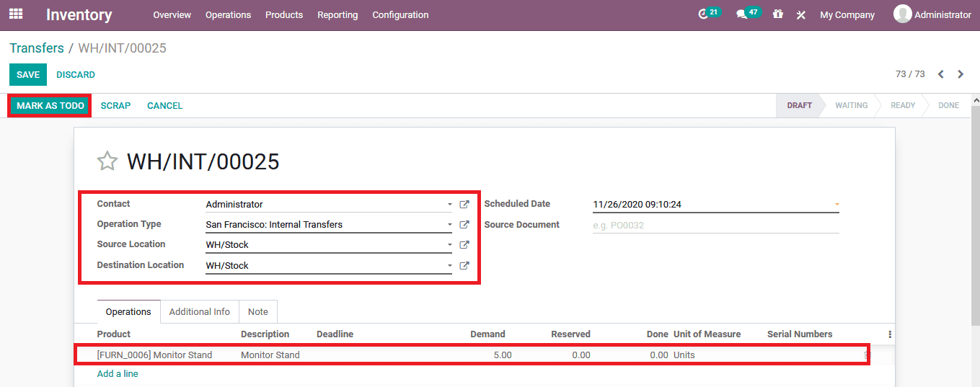Click the Administrator user avatar
This screenshot has width=980, height=387.
(x=902, y=14)
